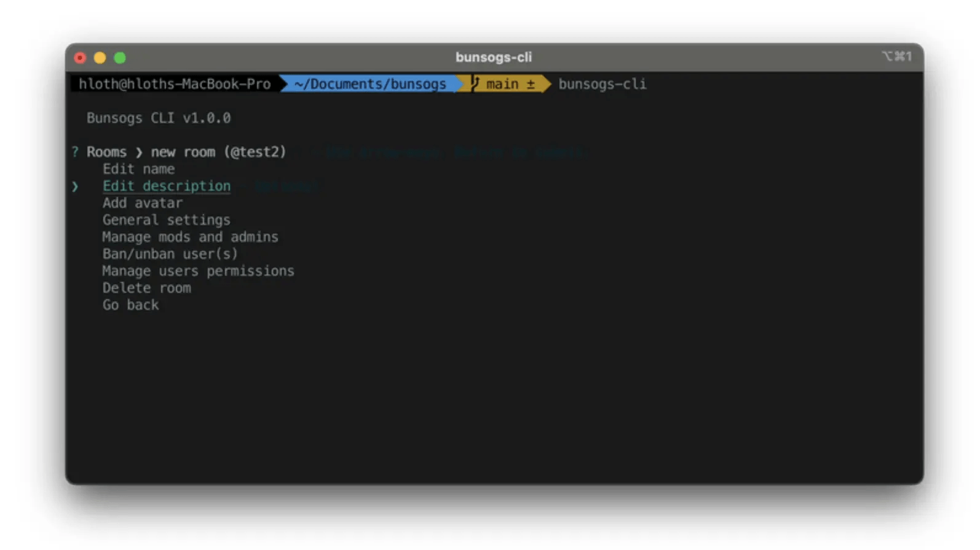Click the git branch icon beside main
This screenshot has height=550, width=980.
[475, 84]
